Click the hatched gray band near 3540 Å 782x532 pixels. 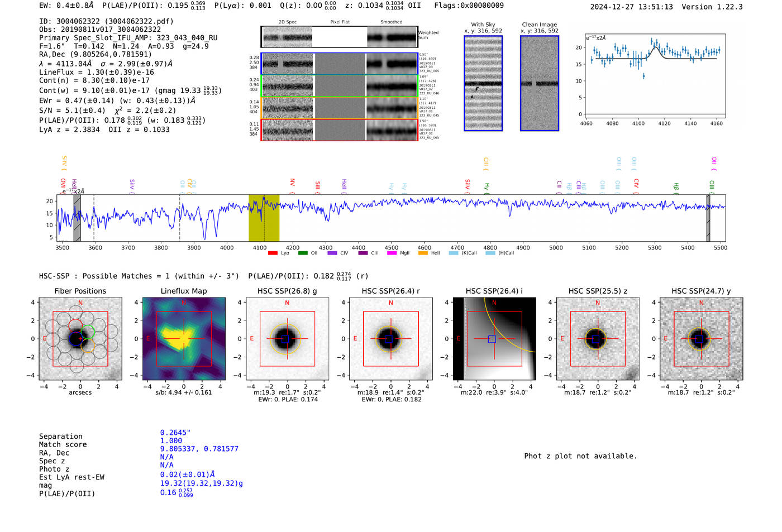click(x=77, y=218)
